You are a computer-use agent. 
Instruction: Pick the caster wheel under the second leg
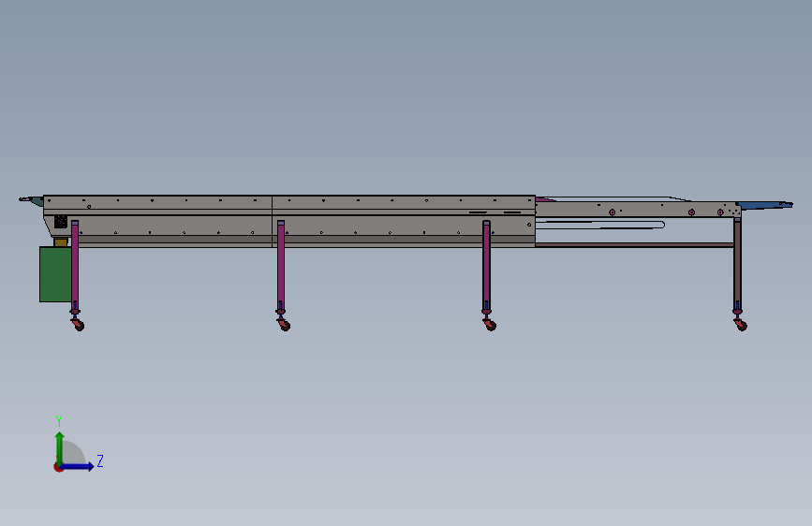coord(284,324)
